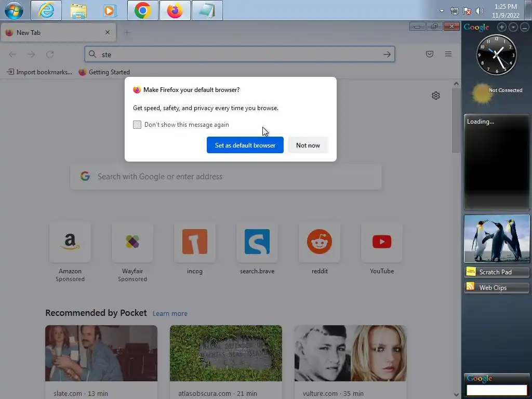Screen dimensions: 532x399
Task: Click the network tray icon
Action: (454, 11)
